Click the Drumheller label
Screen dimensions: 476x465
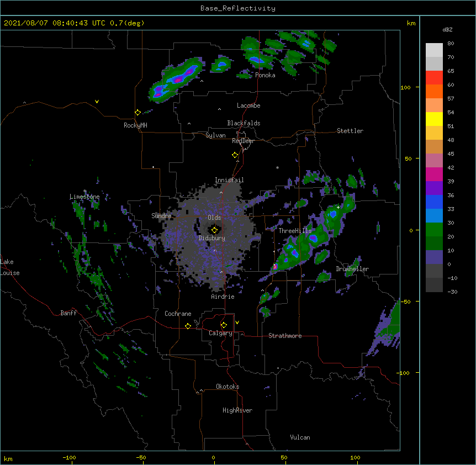pyautogui.click(x=352, y=269)
